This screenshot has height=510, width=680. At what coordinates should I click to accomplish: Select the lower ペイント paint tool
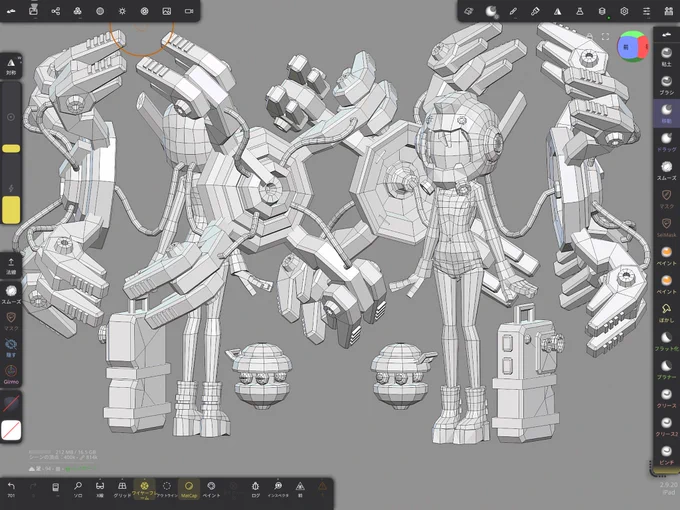click(667, 284)
